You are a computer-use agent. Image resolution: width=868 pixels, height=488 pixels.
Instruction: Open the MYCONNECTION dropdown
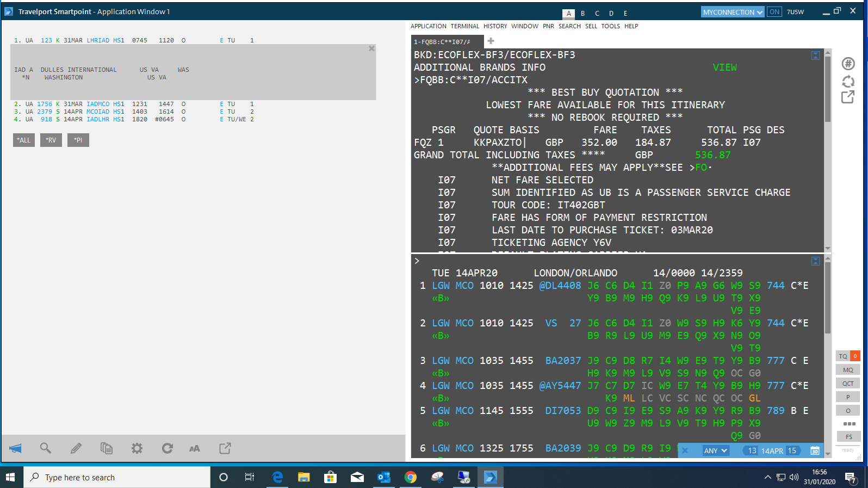(x=732, y=12)
